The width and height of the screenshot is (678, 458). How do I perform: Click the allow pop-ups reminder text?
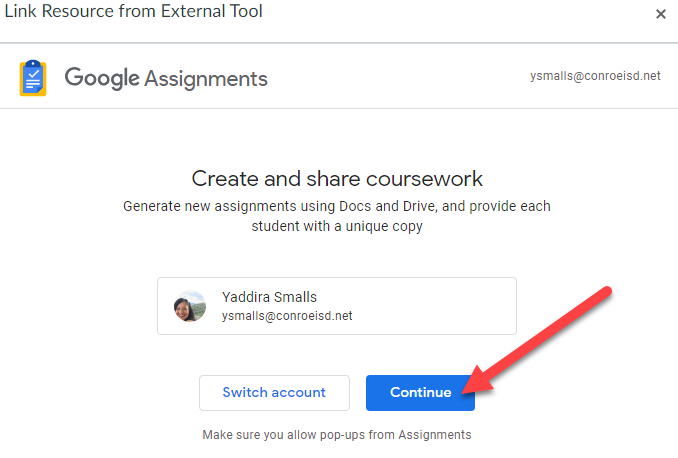(337, 434)
